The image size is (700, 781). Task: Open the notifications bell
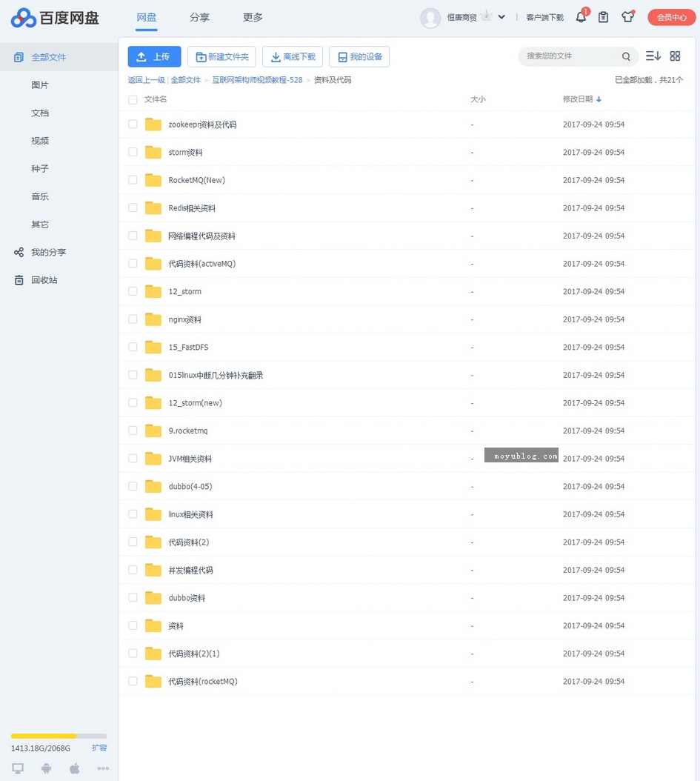point(581,17)
